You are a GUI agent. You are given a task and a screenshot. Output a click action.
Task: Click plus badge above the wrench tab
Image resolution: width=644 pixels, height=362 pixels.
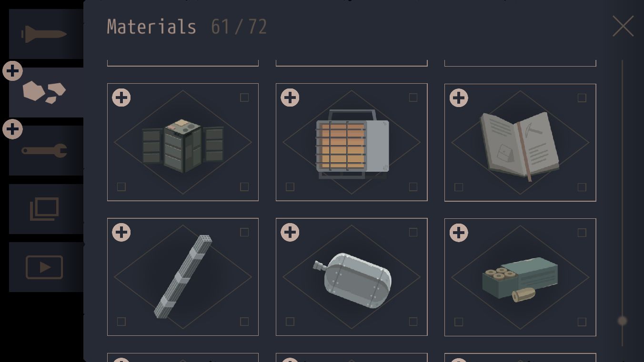pyautogui.click(x=12, y=129)
